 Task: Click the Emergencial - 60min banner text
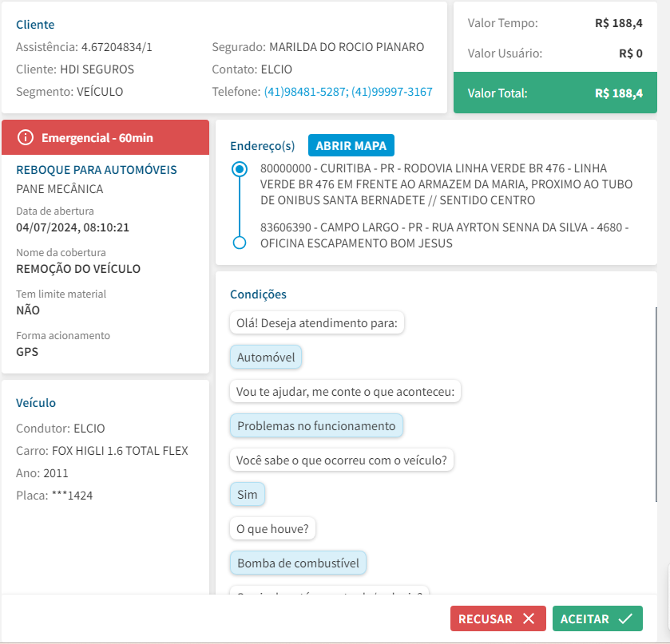coord(97,138)
